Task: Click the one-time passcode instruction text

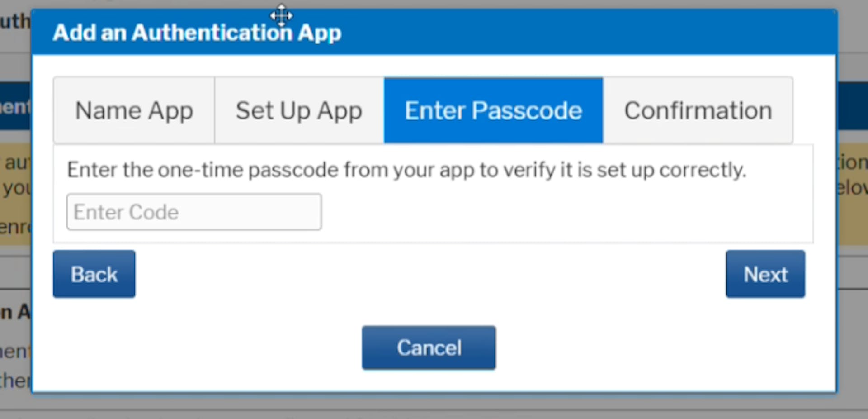Action: [x=407, y=170]
